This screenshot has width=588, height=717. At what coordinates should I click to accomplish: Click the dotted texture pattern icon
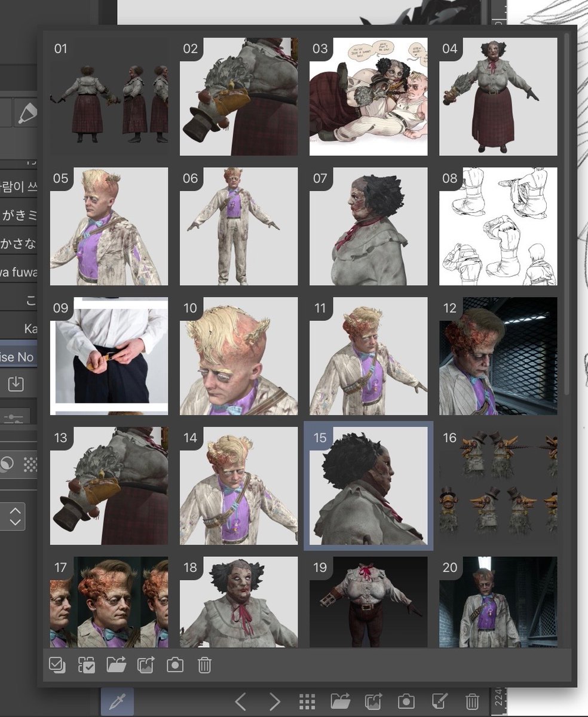29,465
